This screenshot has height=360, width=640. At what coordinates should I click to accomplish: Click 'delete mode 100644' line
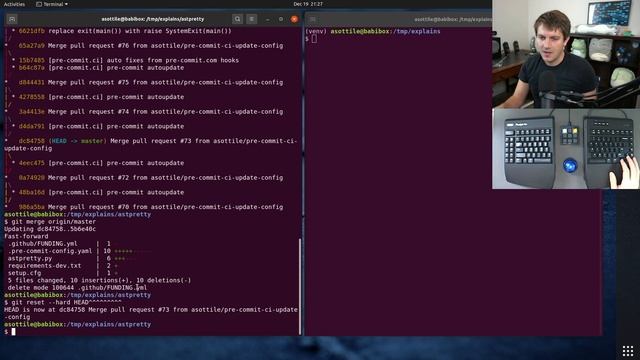coord(77,288)
